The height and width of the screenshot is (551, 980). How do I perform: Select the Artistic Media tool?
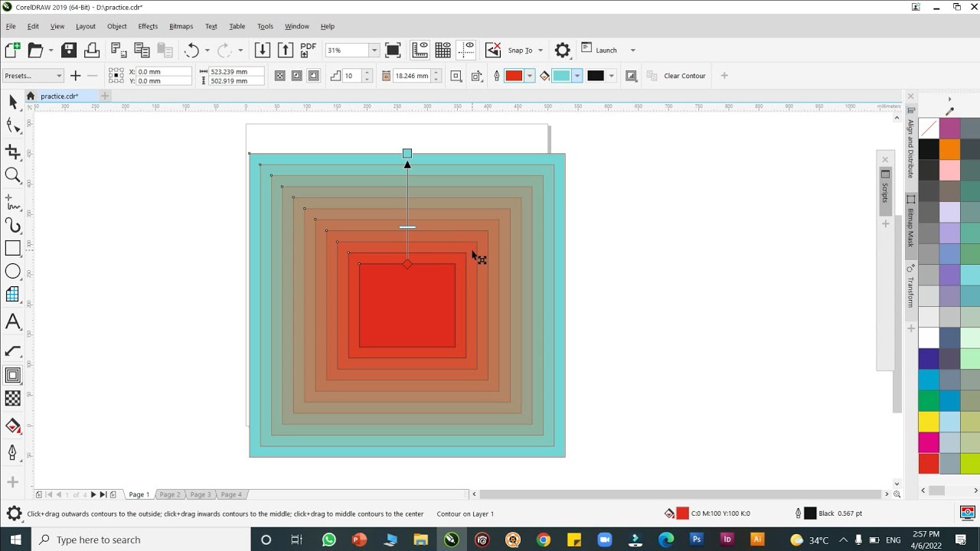pos(13,225)
